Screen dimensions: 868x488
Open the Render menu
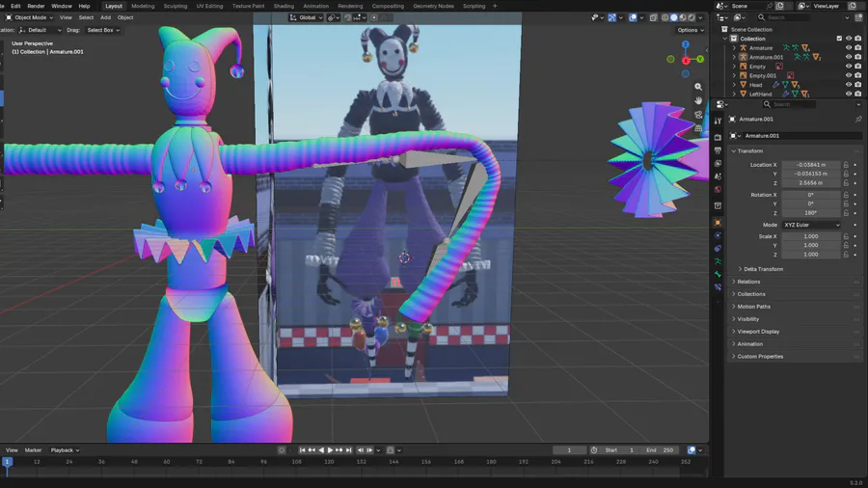(36, 6)
